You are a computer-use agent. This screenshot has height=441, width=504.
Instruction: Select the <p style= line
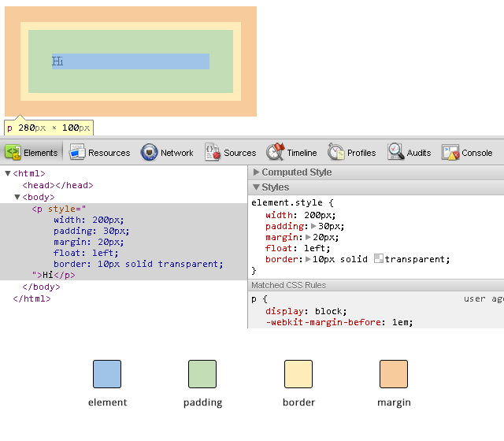click(59, 209)
